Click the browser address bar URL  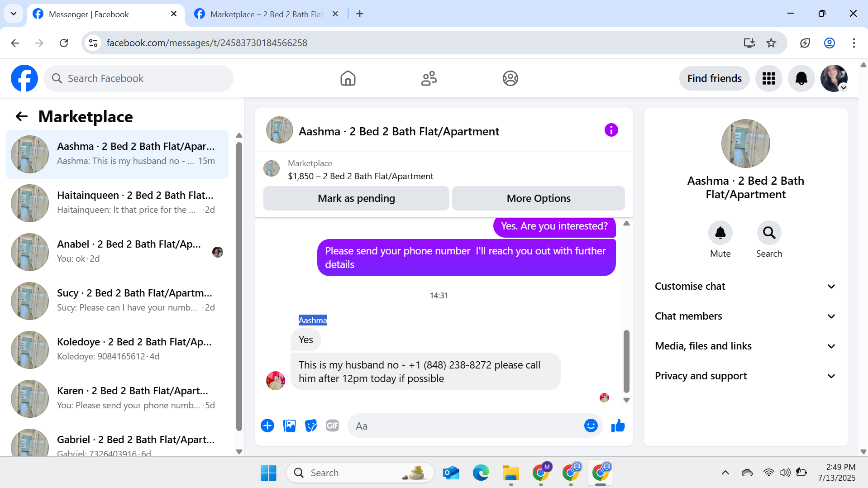click(207, 43)
